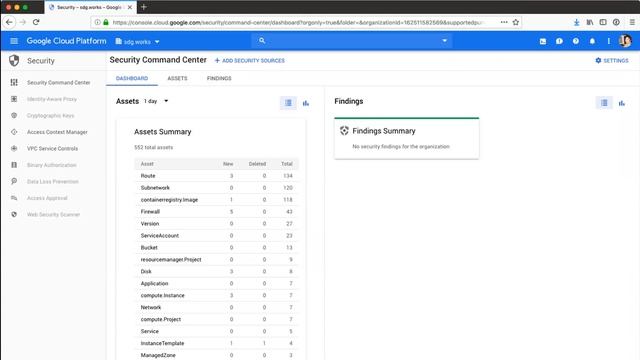
Task: Select table view for Findings panel
Action: (604, 103)
